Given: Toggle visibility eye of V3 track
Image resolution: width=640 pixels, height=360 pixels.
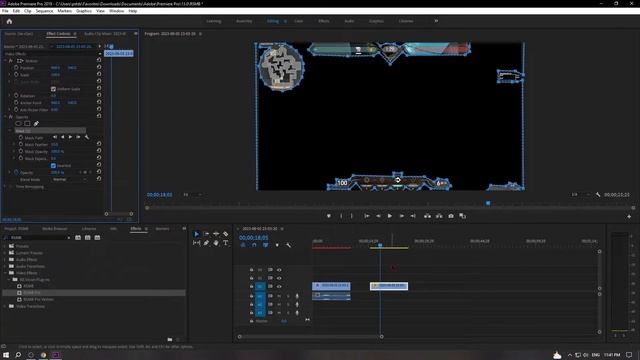Looking at the screenshot, I should tap(279, 270).
